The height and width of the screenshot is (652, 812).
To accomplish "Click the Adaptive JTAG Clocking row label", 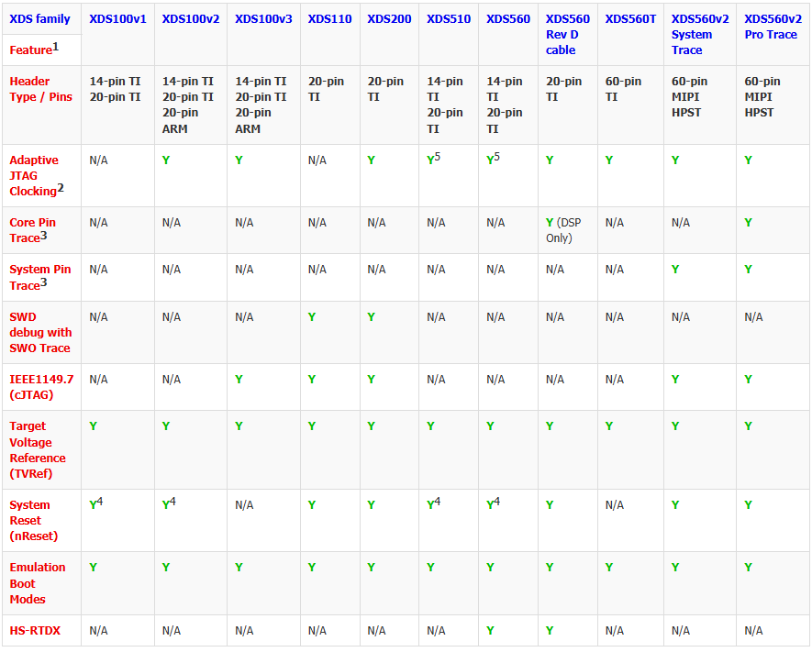I will click(37, 175).
